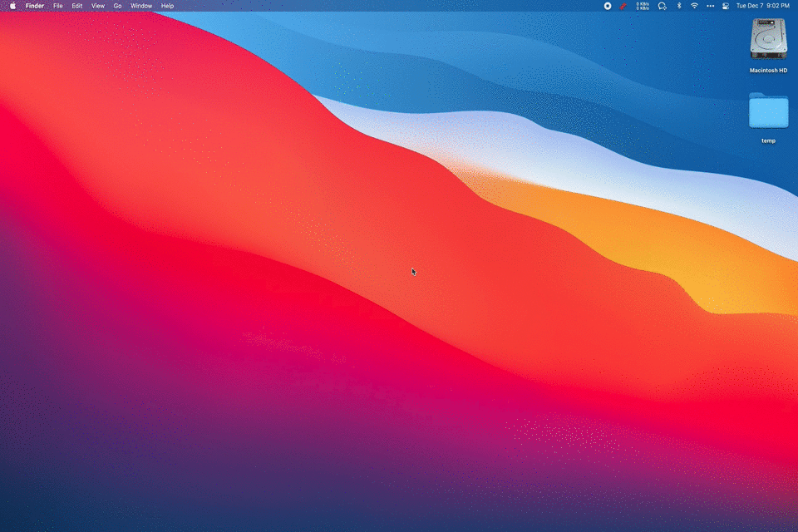798x532 pixels.
Task: Select the temp folder on desktop
Action: coord(768,111)
